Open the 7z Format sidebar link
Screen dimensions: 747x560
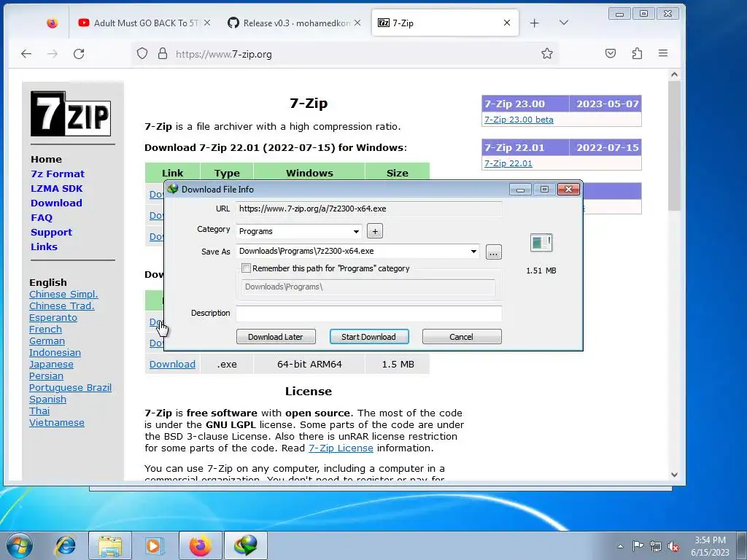coord(58,174)
